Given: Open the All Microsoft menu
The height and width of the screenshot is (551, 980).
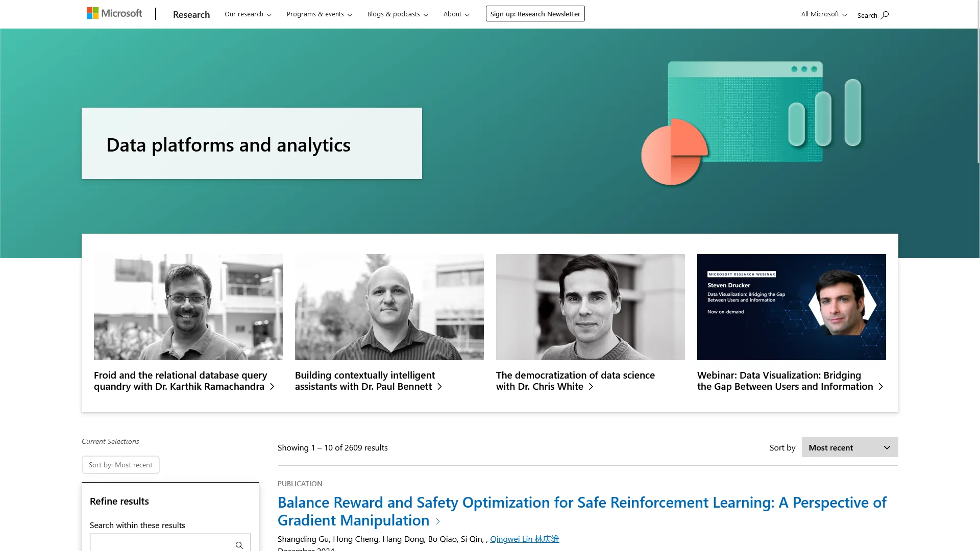Looking at the screenshot, I should pos(823,14).
